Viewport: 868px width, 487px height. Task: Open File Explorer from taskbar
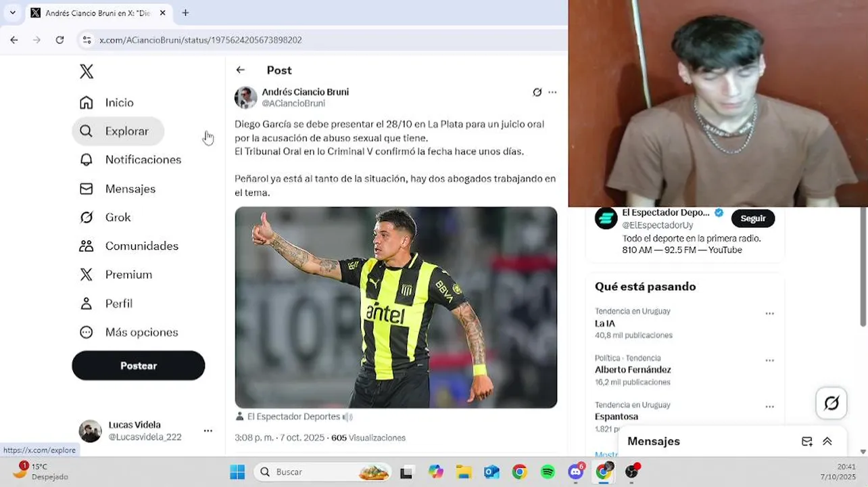464,472
